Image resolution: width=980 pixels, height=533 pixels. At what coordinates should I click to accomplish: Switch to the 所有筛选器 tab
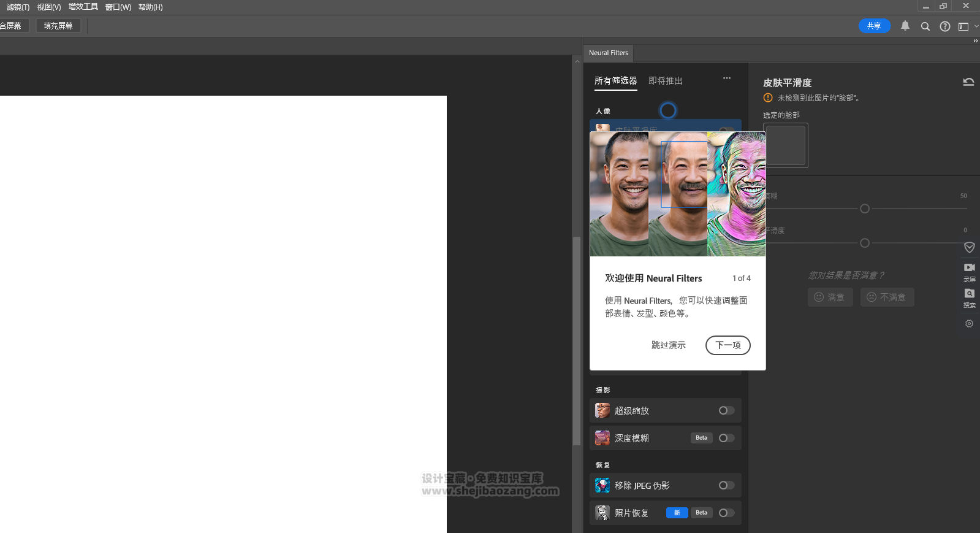[x=615, y=81]
